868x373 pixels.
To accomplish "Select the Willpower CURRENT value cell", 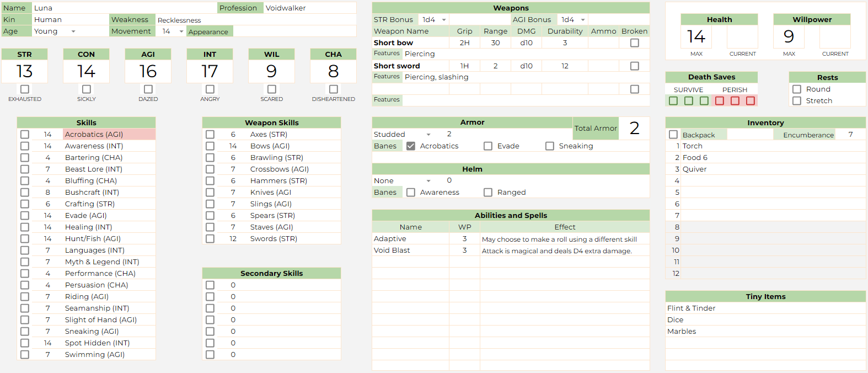I will (835, 37).
